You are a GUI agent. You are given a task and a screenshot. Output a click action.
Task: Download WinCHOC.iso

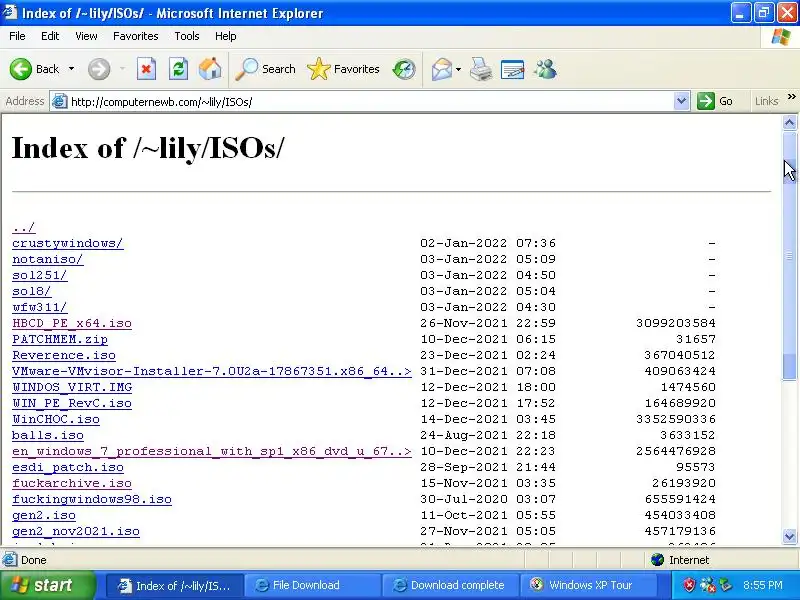56,419
